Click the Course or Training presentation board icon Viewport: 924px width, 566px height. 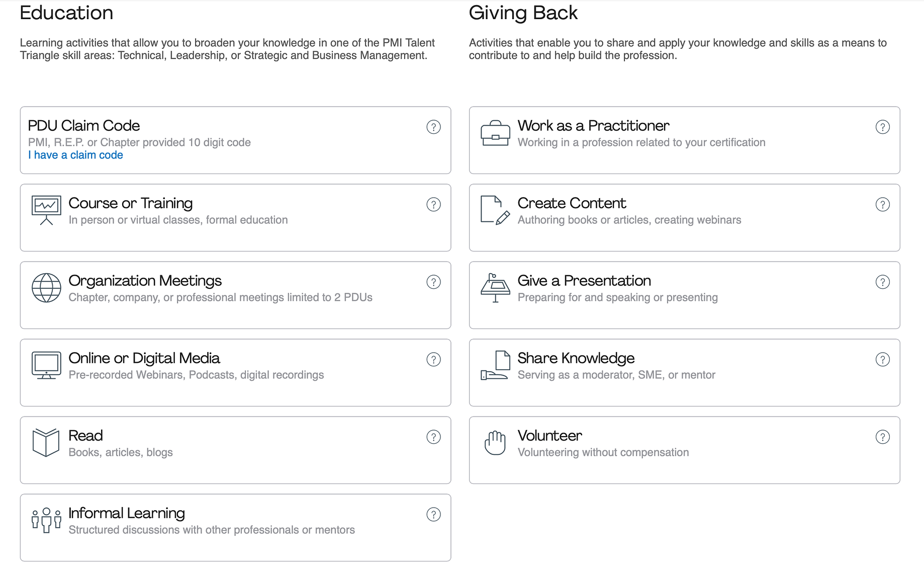[46, 210]
